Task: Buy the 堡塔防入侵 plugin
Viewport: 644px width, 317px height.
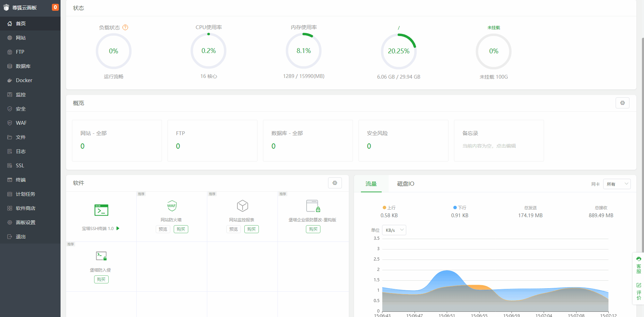Action: coord(101,279)
